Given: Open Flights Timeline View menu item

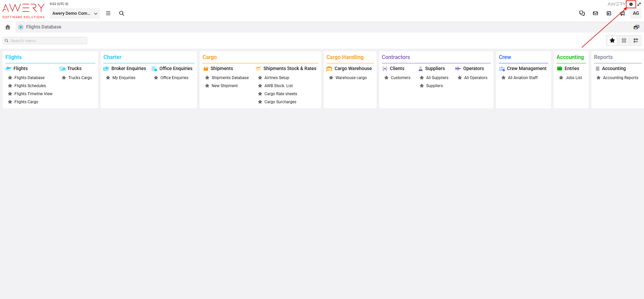Looking at the screenshot, I should pos(34,94).
